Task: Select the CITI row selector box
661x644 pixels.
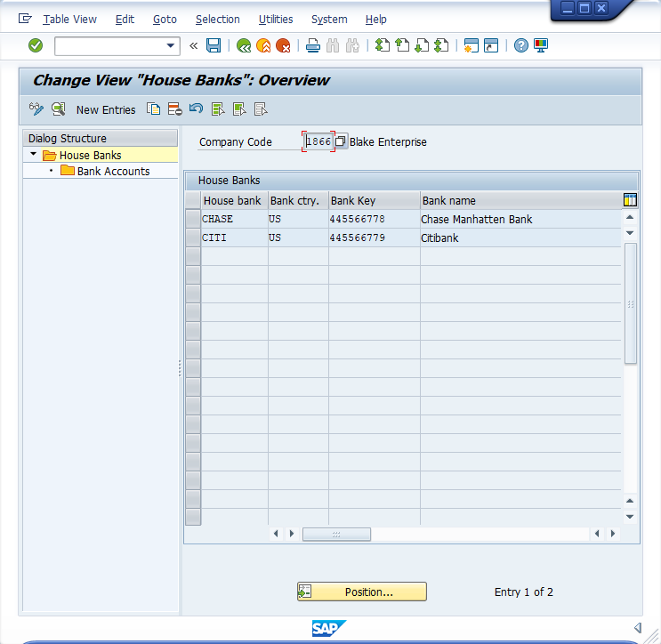Action: (192, 238)
